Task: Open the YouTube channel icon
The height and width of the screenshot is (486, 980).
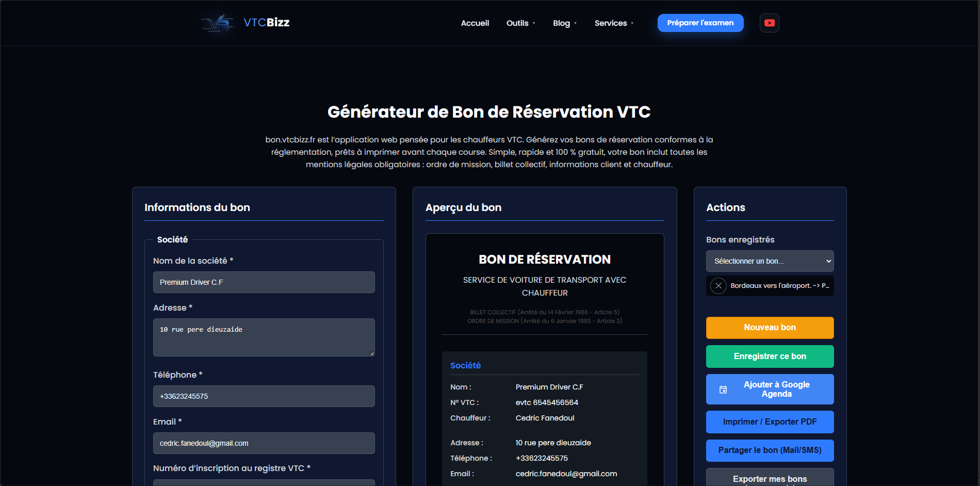Action: (x=769, y=23)
